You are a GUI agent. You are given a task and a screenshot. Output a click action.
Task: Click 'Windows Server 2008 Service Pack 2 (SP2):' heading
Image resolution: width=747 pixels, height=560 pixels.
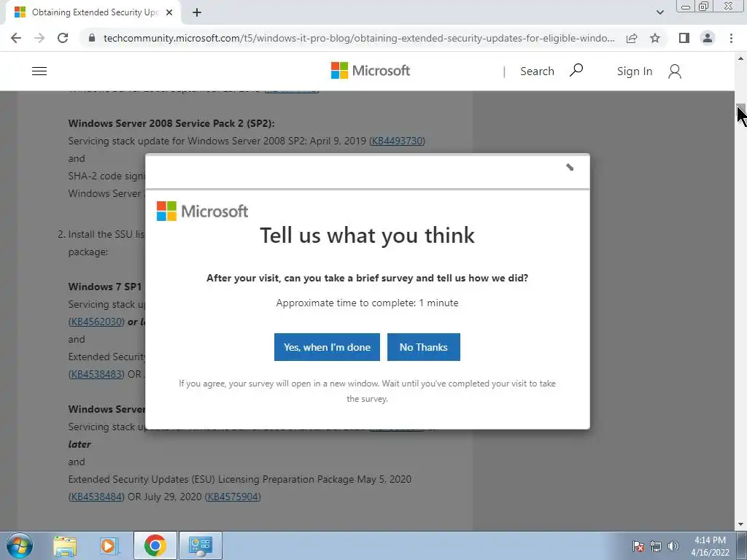pos(171,123)
